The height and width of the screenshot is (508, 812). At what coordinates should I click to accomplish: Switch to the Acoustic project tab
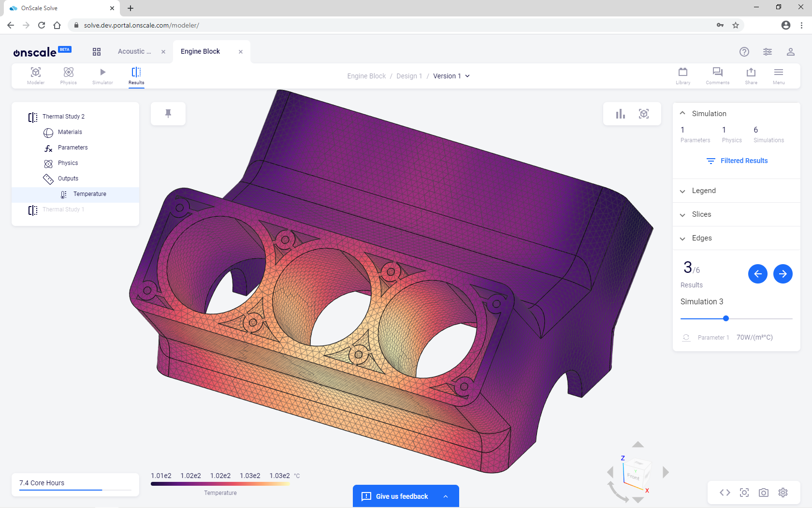click(x=134, y=51)
